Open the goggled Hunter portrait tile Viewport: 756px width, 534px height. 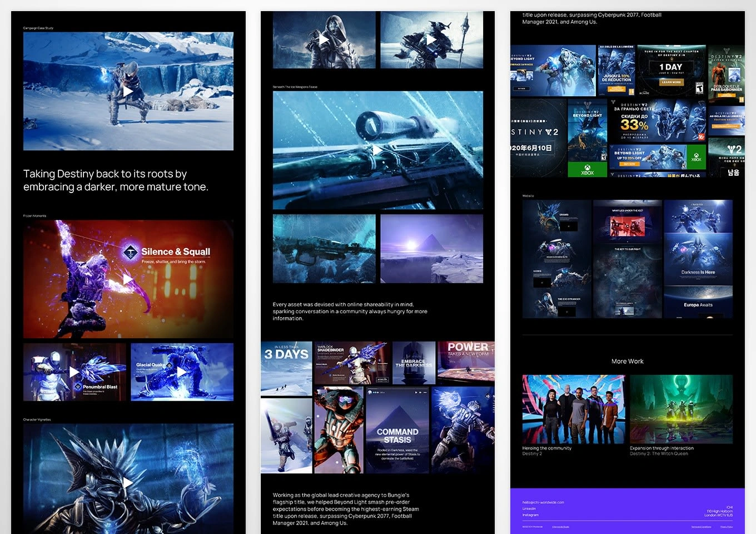[x=339, y=430]
